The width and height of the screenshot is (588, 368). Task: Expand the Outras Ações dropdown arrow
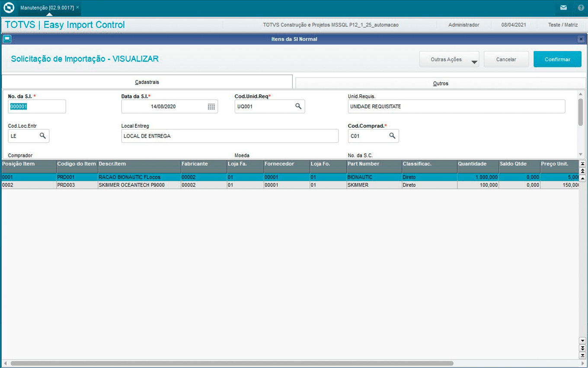[474, 62]
